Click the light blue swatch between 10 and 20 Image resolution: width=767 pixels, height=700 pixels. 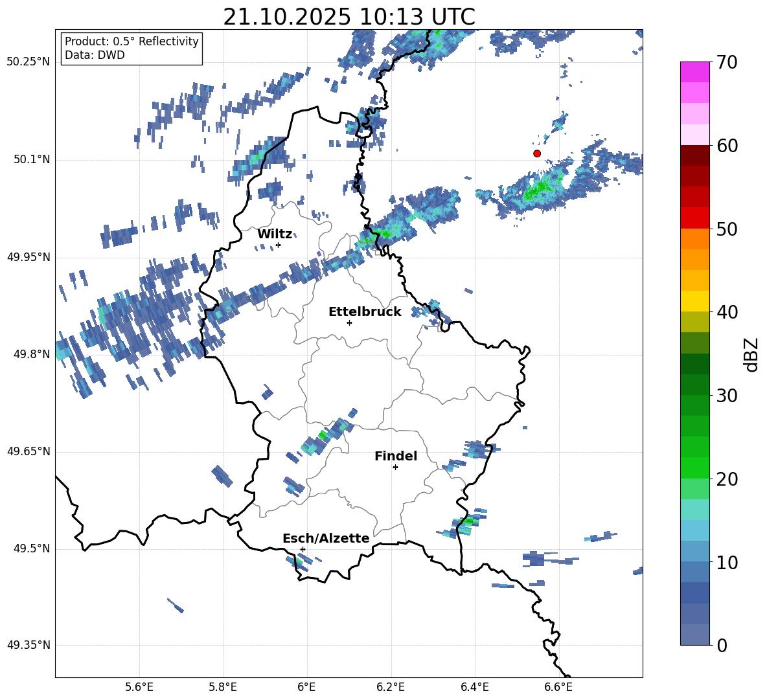click(694, 530)
